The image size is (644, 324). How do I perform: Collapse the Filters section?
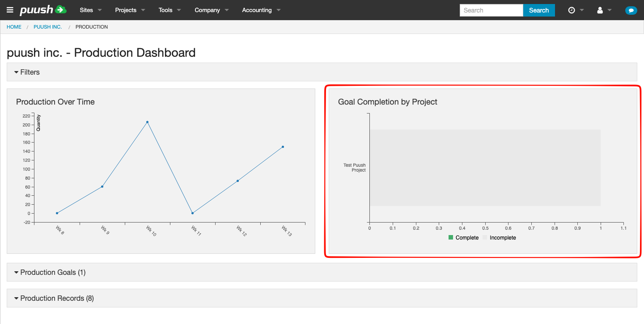click(30, 72)
